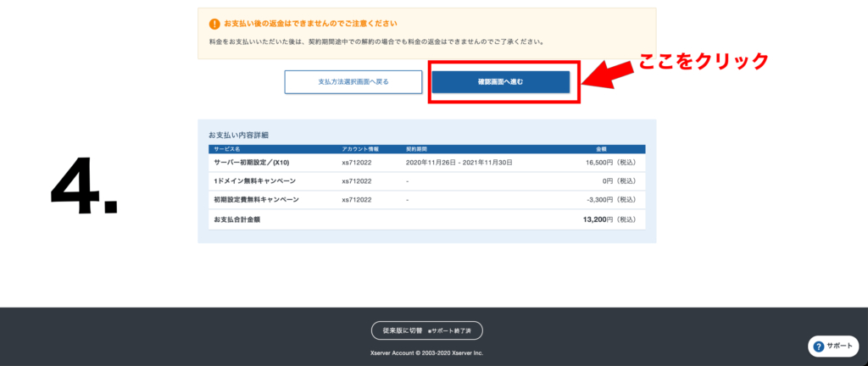Switch to legacy version with 従来版に切替
Screen dimensions: 868x366
426,330
